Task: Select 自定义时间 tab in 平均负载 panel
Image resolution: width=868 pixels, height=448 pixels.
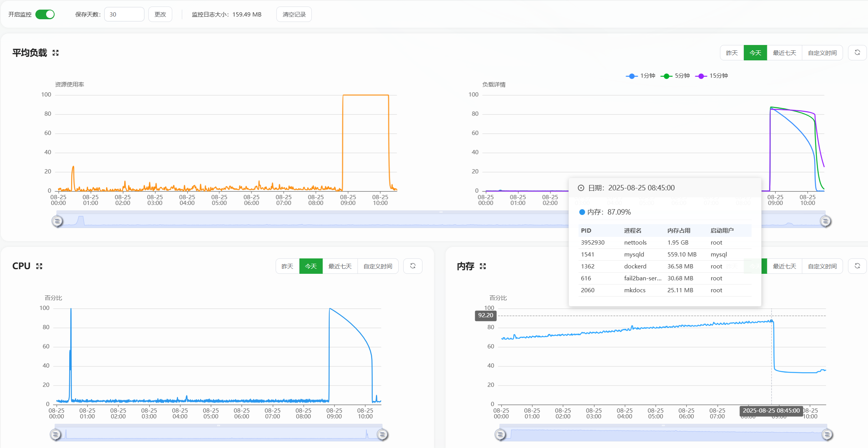Action: coord(822,53)
